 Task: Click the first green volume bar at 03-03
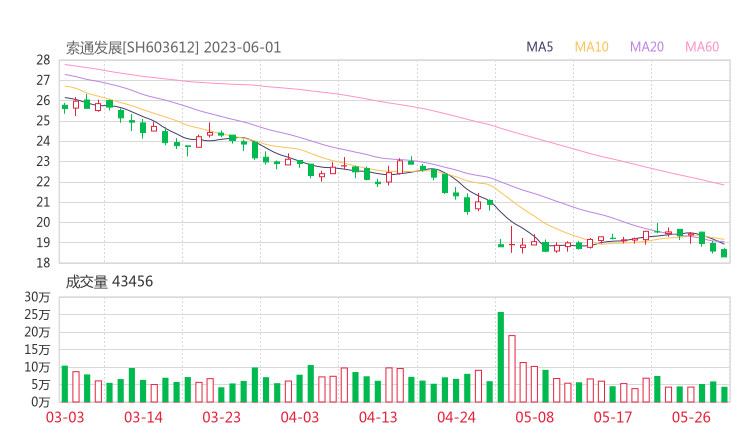[65, 384]
